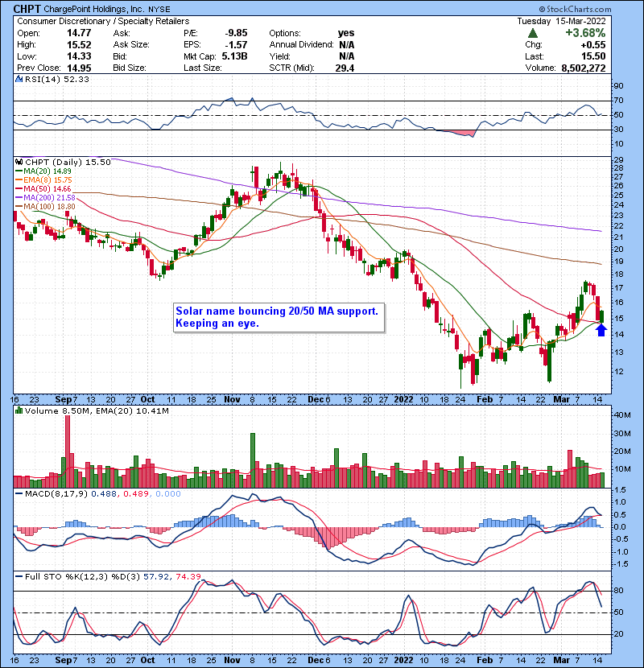Image resolution: width=644 pixels, height=668 pixels.
Task: Click the MA(50) 14.66 legend entry
Action: [x=47, y=189]
